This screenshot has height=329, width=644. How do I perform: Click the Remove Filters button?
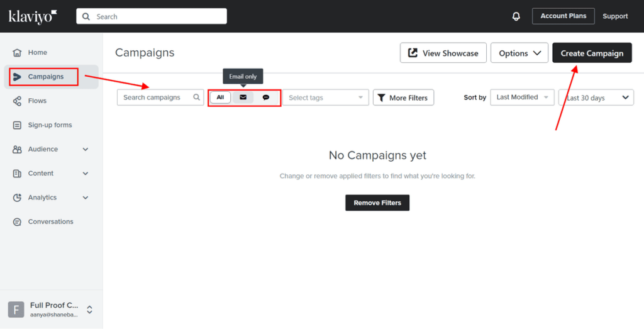pos(377,203)
